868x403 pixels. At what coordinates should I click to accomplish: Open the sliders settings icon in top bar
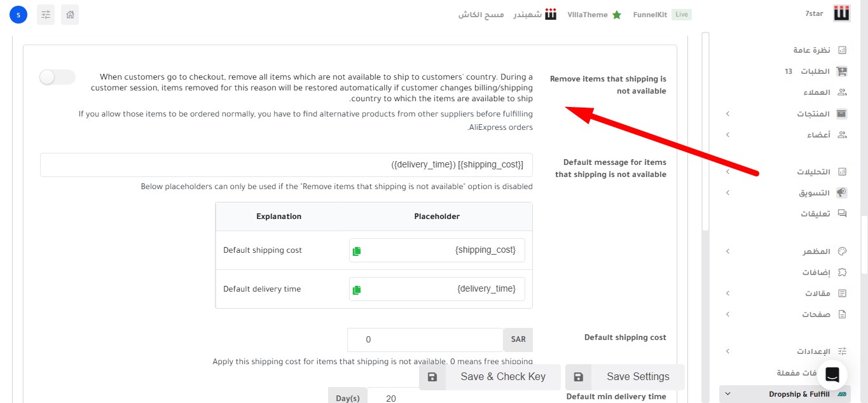[x=46, y=14]
